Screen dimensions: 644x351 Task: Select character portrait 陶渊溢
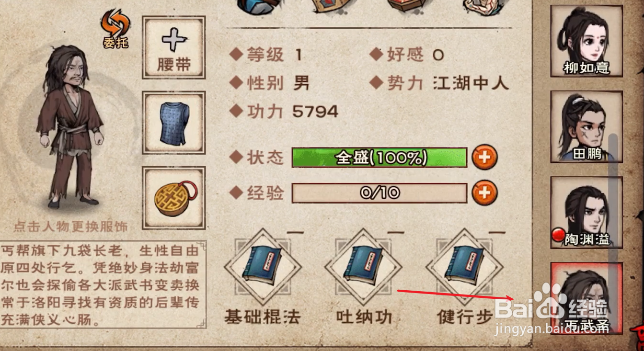[586, 213]
